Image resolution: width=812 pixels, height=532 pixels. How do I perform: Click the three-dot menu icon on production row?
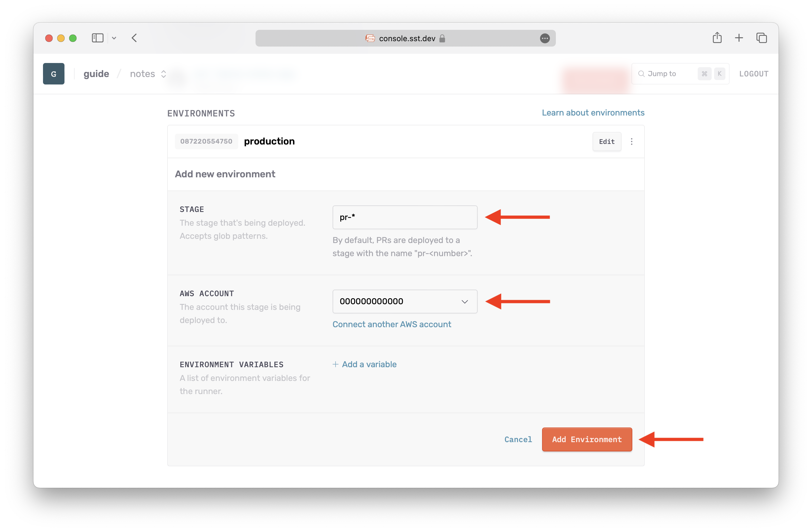(632, 141)
